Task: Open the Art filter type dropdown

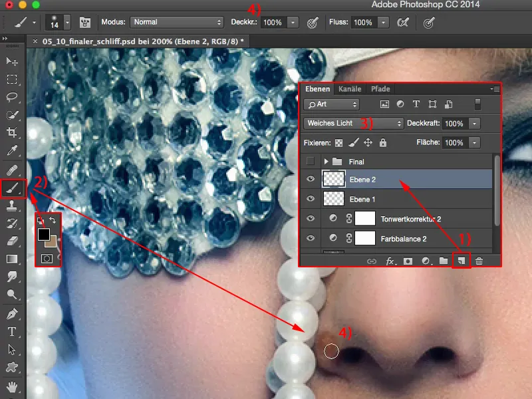Action: [x=331, y=104]
